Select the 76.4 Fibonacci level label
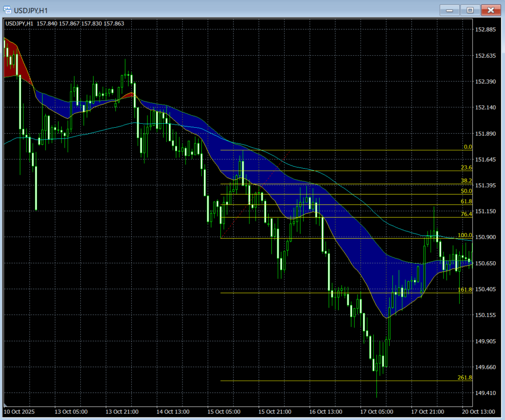Viewport: 505px width, 420px height. point(466,214)
